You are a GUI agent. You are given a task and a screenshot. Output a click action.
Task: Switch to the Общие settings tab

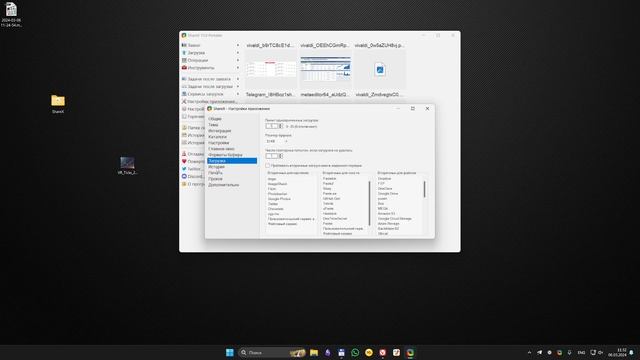[215, 119]
